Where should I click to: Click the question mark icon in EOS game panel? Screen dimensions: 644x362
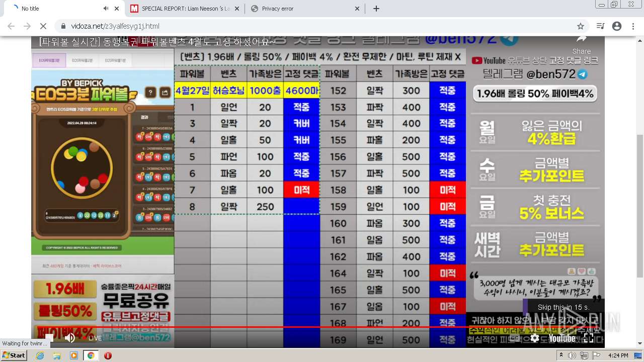[150, 93]
